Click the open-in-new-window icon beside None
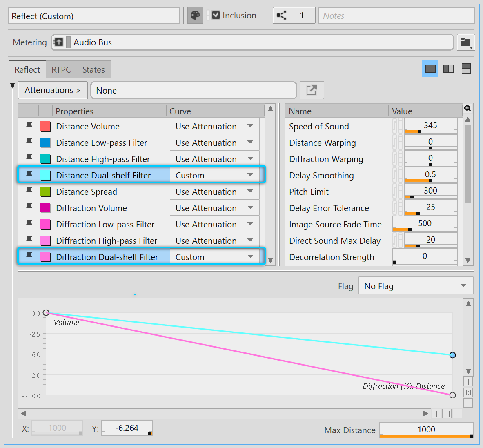Viewport: 483px width, 448px height. tap(312, 90)
